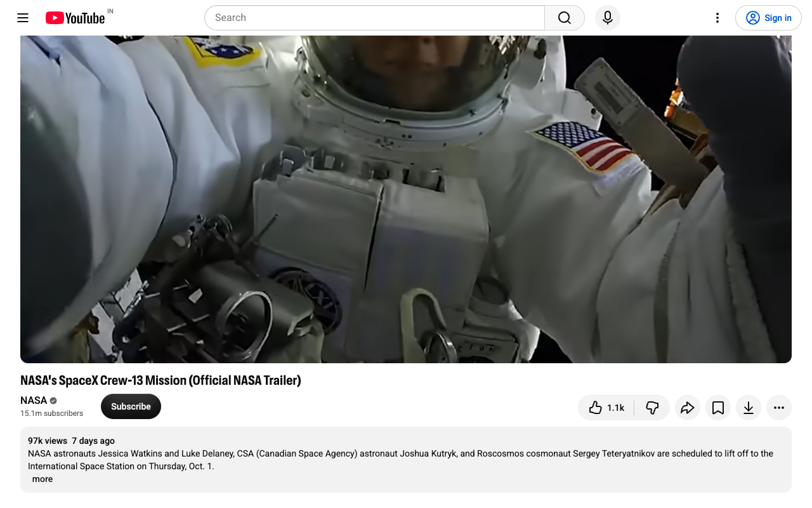Viewport: 812px width, 508px height.
Task: Expand description with 'more'
Action: click(x=43, y=479)
